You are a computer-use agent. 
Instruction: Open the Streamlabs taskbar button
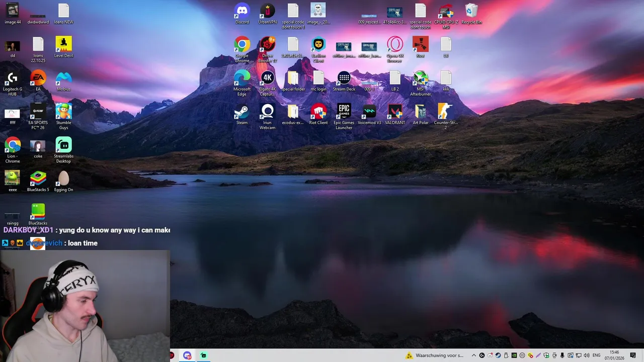(x=203, y=355)
